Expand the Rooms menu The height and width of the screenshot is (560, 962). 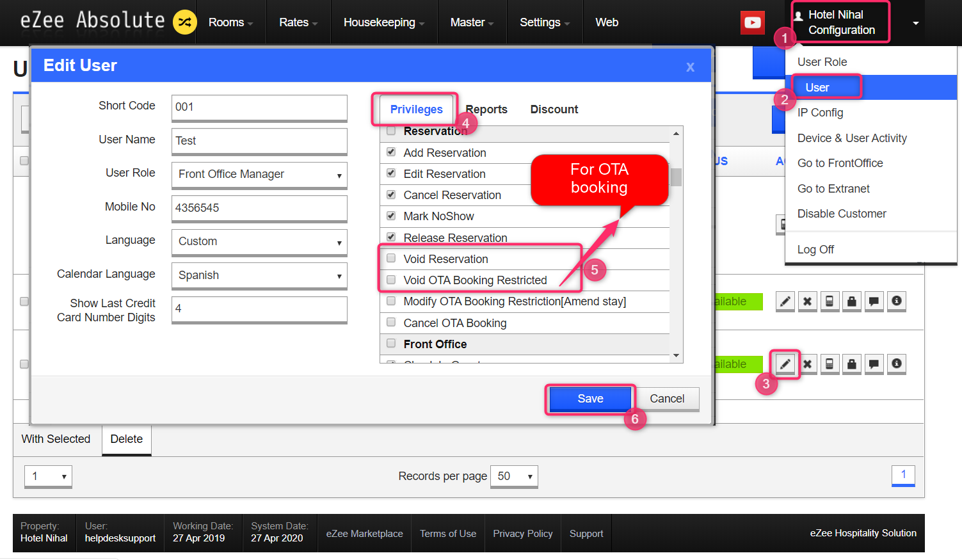pos(230,22)
